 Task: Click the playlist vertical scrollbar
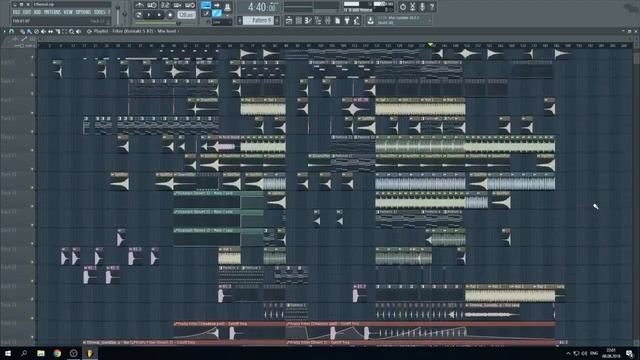[x=636, y=59]
